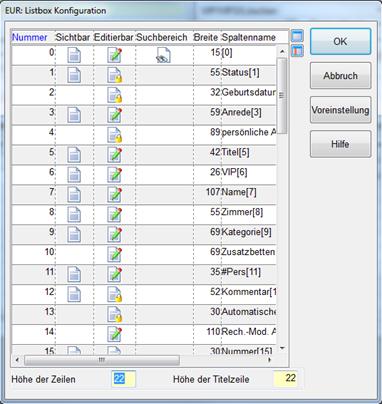Click the Höhe der Zeilen field
This screenshot has height=404, width=382.
click(x=123, y=379)
